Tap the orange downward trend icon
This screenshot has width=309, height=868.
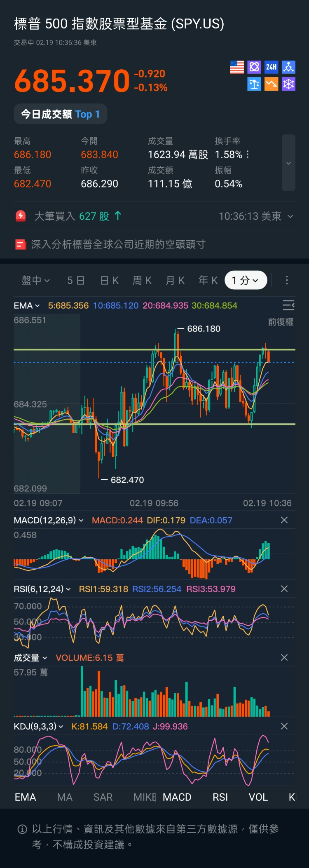(271, 84)
